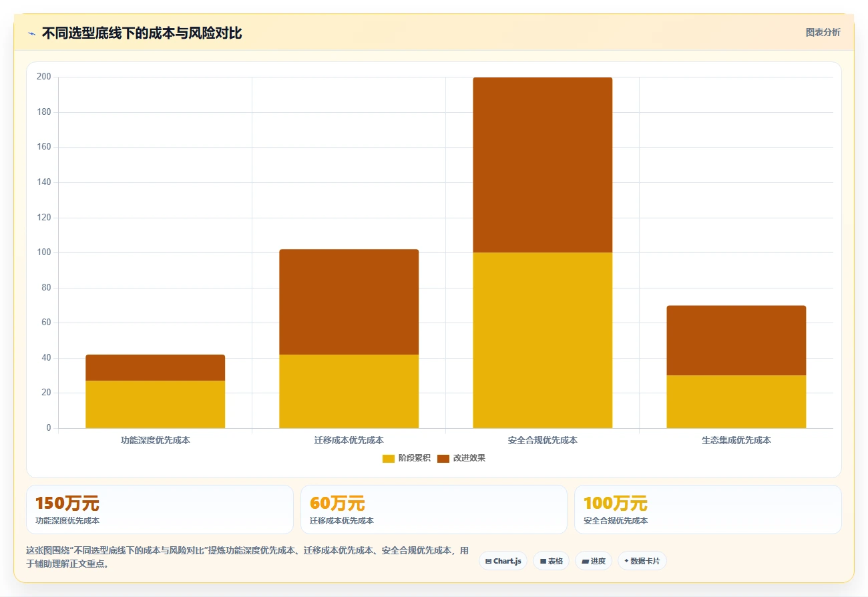
Task: Click the brown segment of 安全合规优先成本 bar
Action: pos(542,165)
